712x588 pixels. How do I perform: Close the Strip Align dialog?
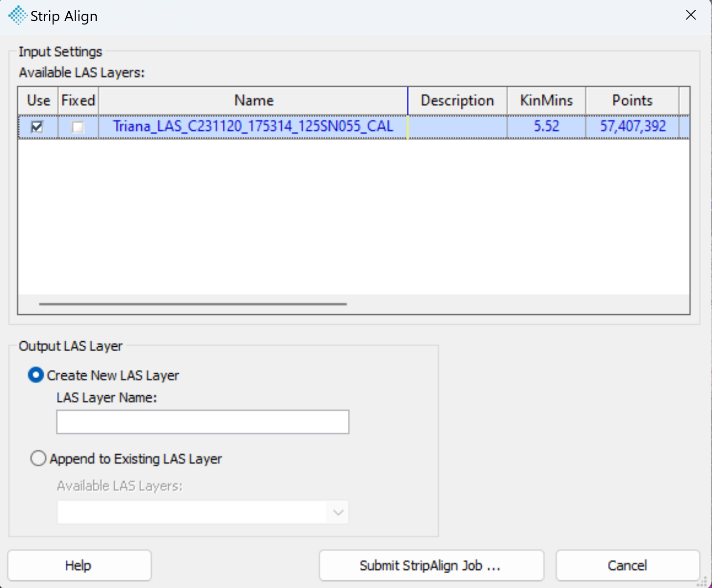coord(690,15)
